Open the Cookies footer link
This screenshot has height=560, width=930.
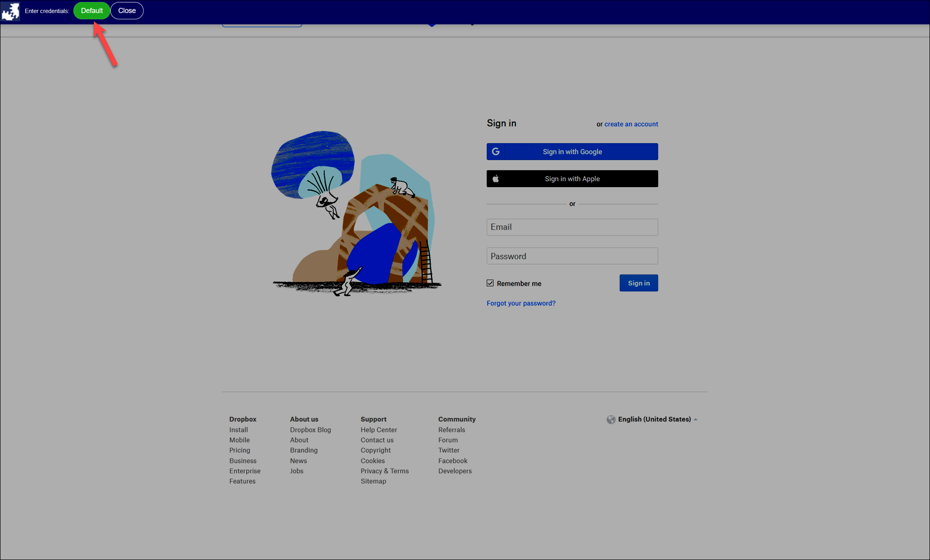373,461
